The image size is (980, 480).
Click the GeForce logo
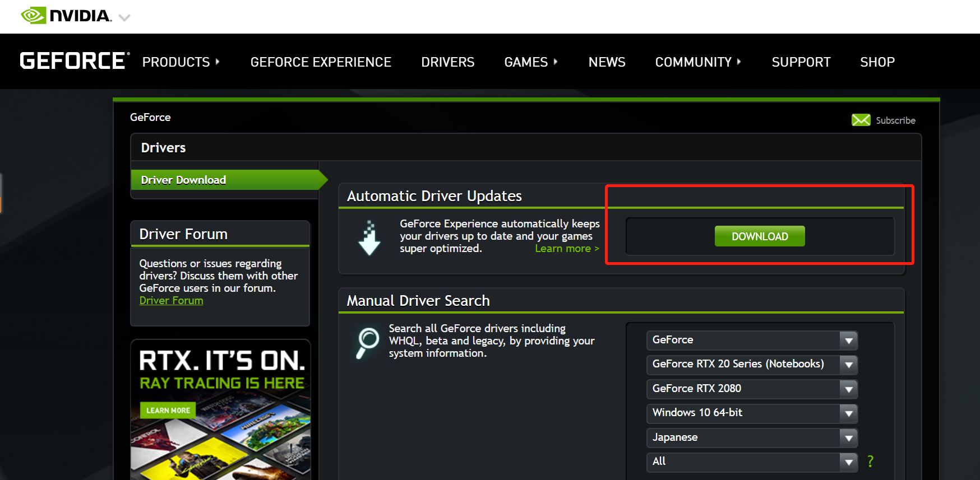point(75,60)
